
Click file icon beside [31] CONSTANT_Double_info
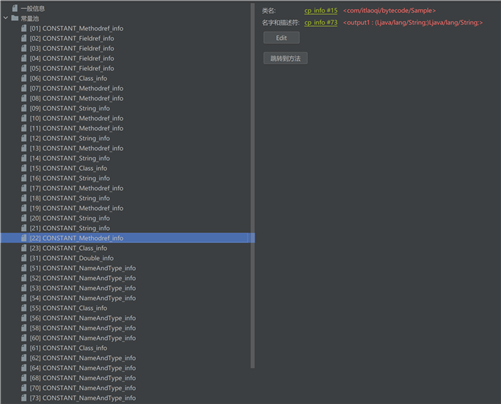pyautogui.click(x=24, y=258)
